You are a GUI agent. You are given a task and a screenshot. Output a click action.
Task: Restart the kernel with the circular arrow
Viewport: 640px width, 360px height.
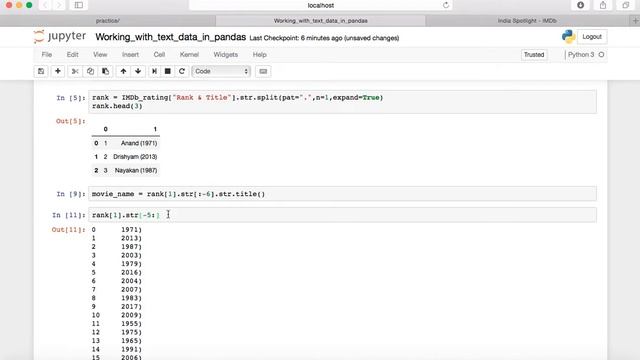[182, 71]
